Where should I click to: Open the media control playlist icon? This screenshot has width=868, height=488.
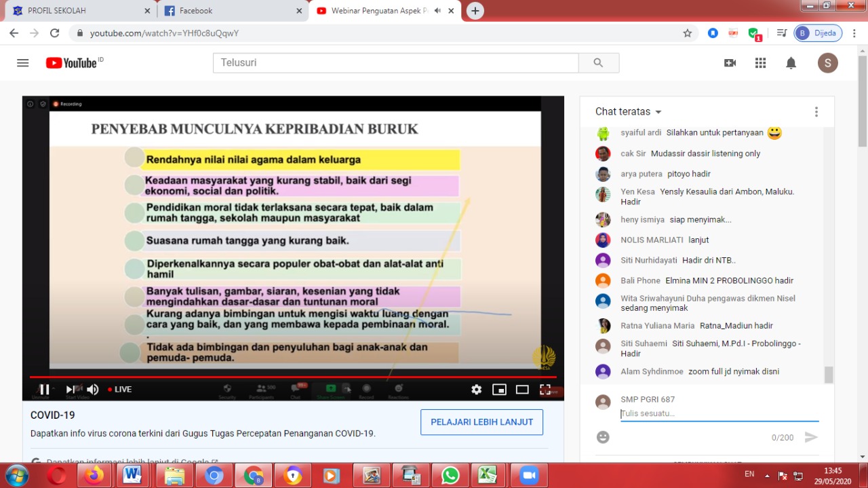[782, 33]
